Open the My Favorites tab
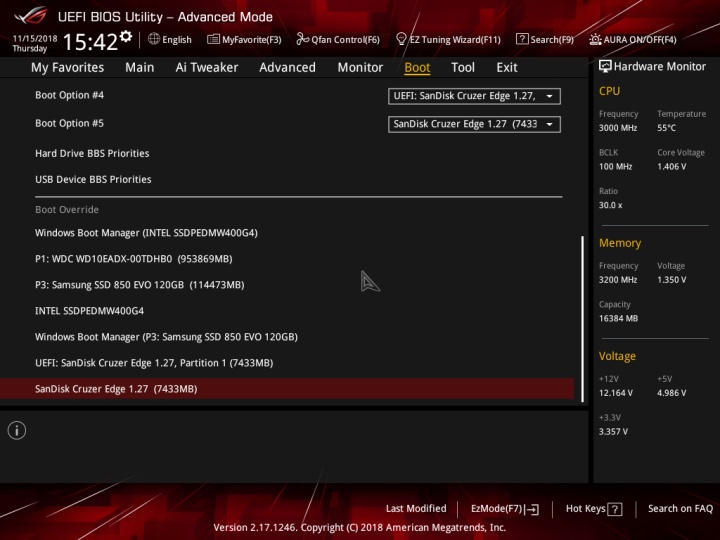Screen dimensions: 720x540 pos(68,68)
